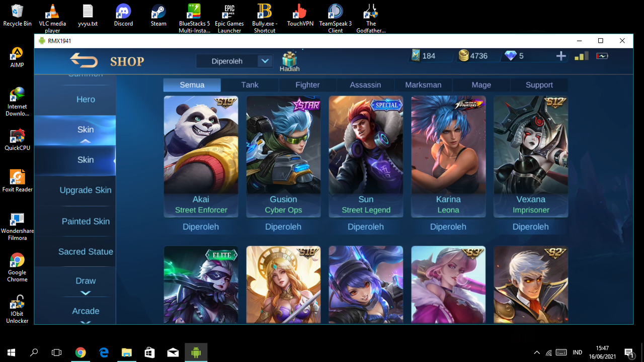Open Microsoft Edge from the taskbar
Screen dimensions: 644x362
(104, 352)
